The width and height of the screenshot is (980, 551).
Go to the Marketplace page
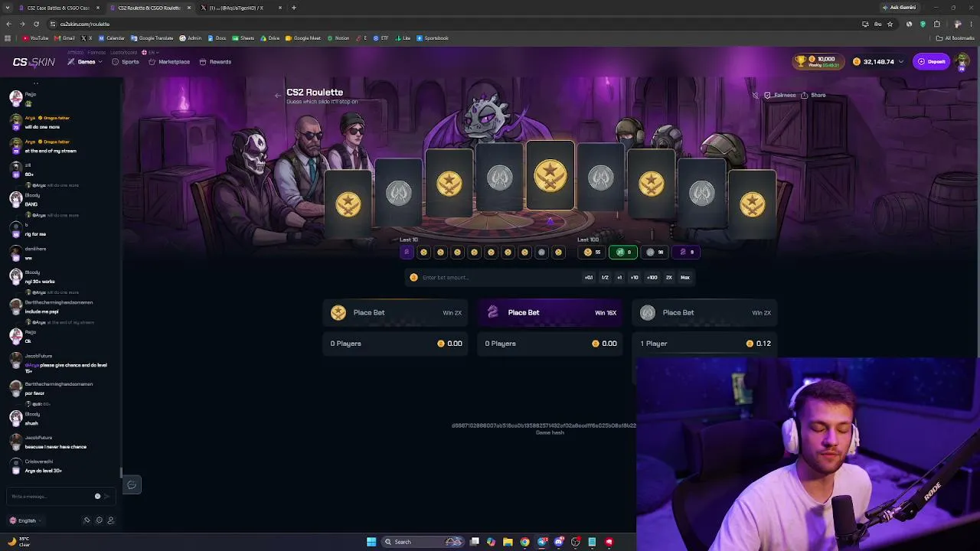(x=169, y=62)
